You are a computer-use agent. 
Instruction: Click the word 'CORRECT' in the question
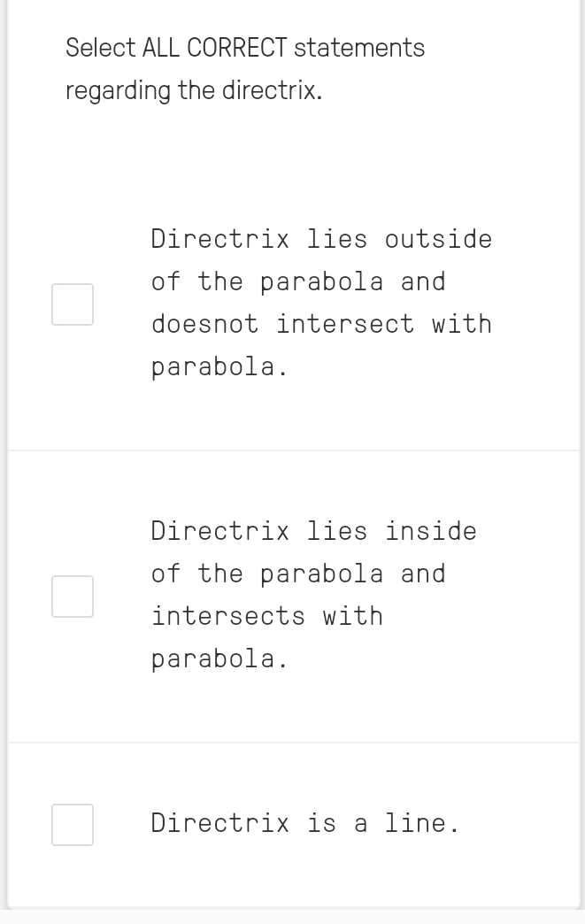(237, 48)
